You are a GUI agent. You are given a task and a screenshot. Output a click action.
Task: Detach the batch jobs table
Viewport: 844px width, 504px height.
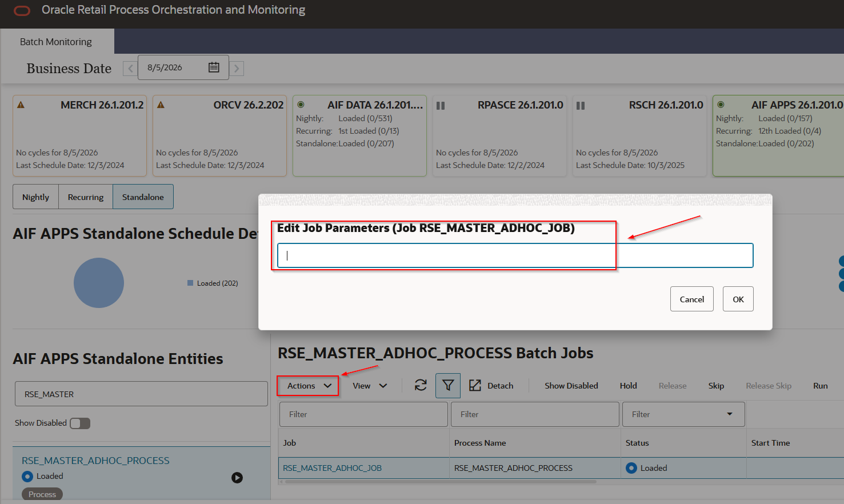[491, 386]
